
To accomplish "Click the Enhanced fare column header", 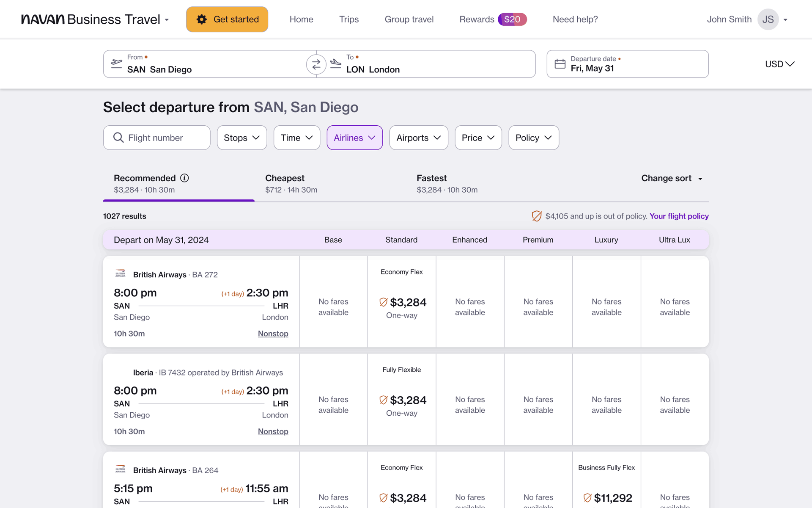I will [x=469, y=240].
